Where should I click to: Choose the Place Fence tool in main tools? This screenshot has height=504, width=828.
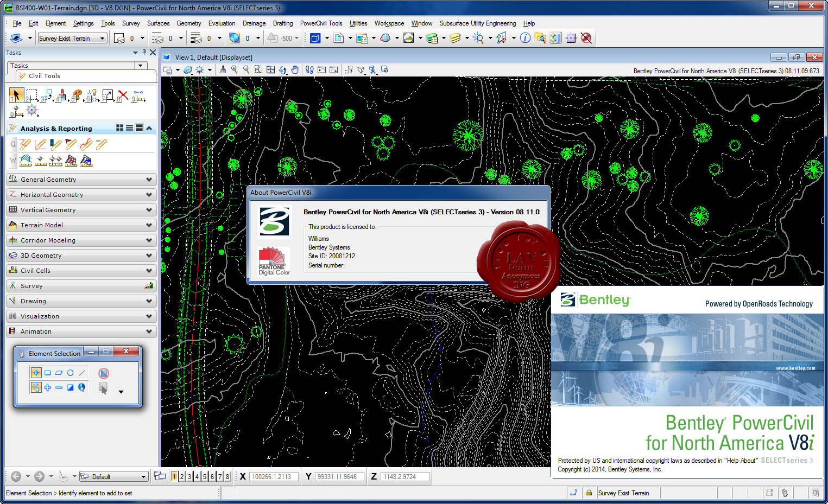[32, 95]
